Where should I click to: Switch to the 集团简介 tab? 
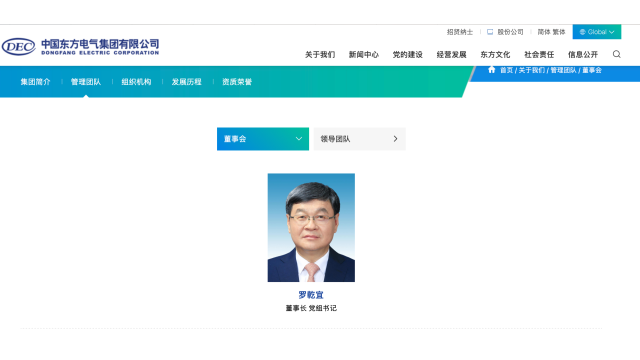pos(36,82)
